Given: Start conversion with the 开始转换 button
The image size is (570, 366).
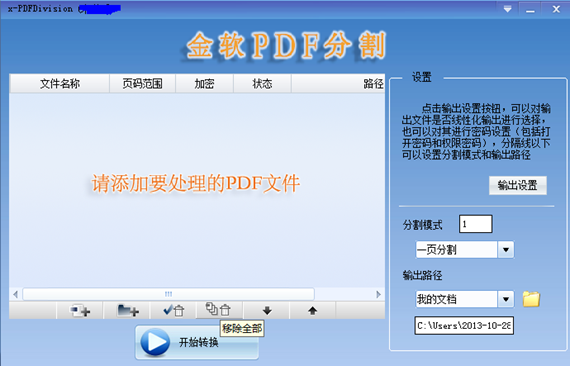Looking at the screenshot, I should coord(197,342).
